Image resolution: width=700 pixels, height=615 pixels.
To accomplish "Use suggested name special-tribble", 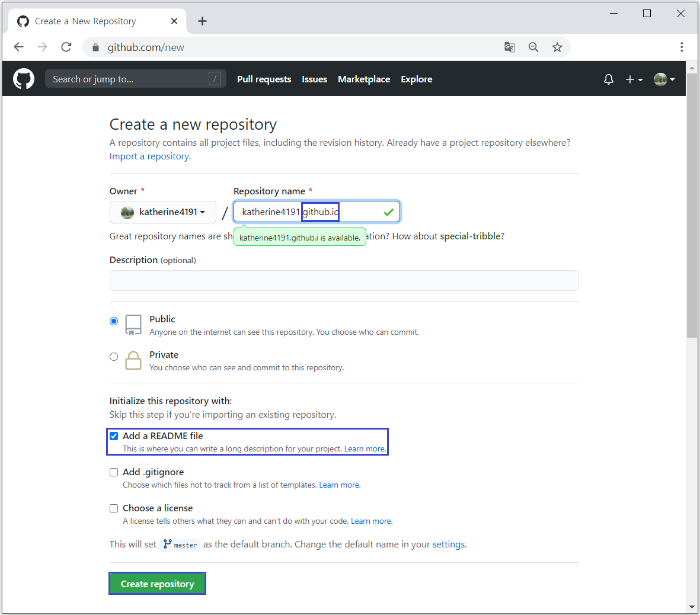I will click(470, 236).
